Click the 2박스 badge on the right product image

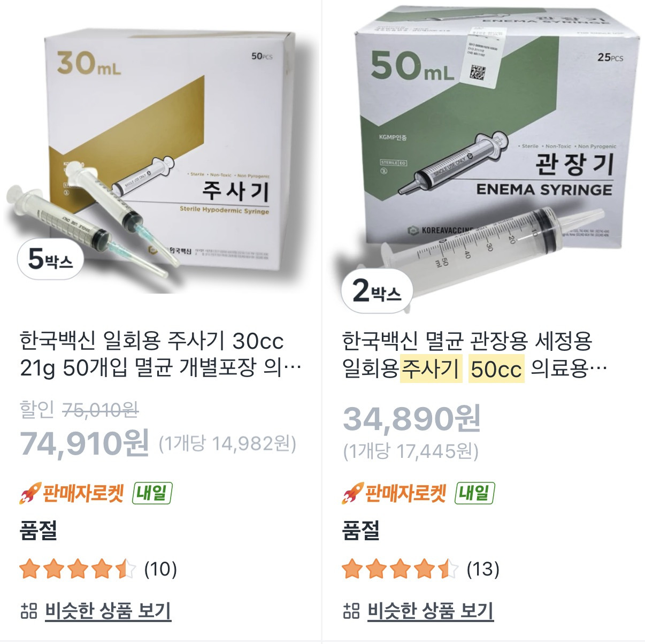coord(376,291)
